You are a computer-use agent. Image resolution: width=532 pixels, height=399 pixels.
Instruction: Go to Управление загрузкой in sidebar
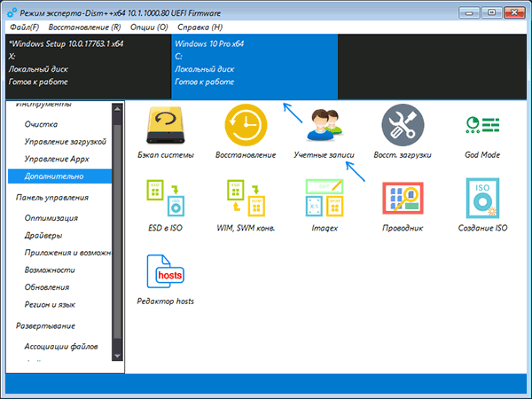click(x=66, y=142)
